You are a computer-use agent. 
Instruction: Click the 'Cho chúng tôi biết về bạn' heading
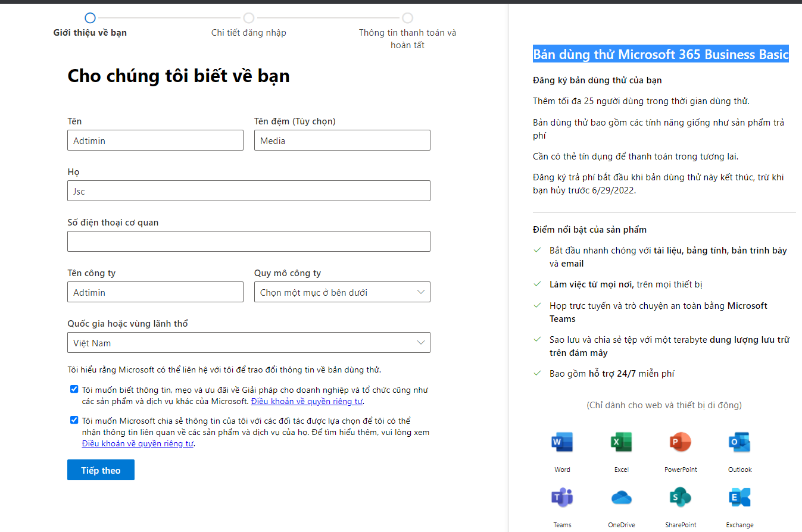(x=179, y=76)
